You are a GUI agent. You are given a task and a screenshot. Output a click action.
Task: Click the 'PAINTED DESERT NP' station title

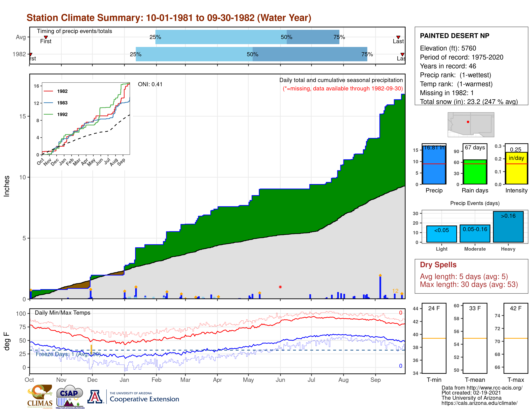(x=455, y=36)
